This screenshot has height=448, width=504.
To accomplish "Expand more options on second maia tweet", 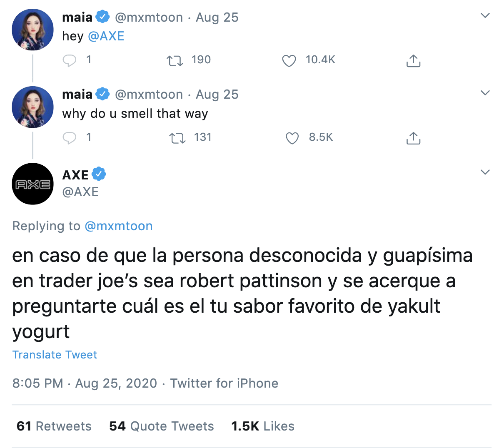I will coord(485,93).
